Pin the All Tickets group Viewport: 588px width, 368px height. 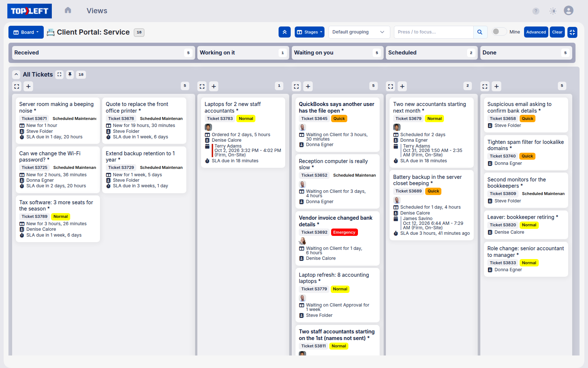point(70,74)
